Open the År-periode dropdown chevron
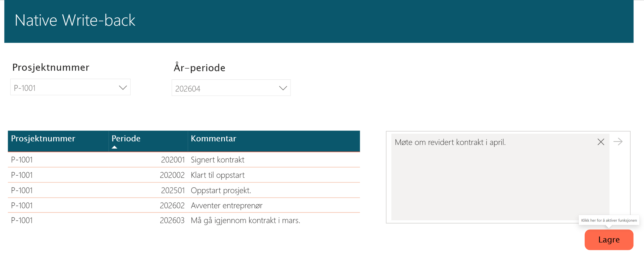Screen dimensions: 644x254 [x=283, y=88]
